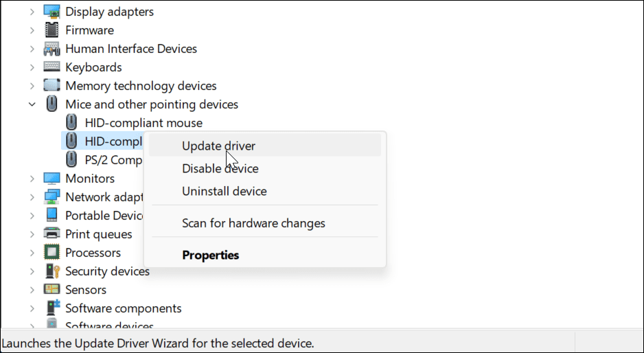Click Scan for hardware changes
The width and height of the screenshot is (644, 353).
253,223
